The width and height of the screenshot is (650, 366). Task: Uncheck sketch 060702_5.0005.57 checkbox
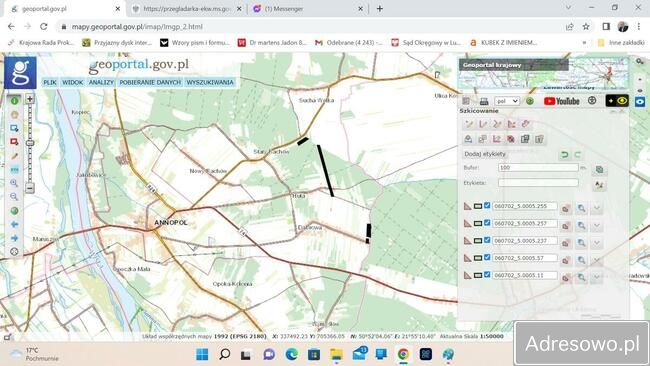coord(487,257)
